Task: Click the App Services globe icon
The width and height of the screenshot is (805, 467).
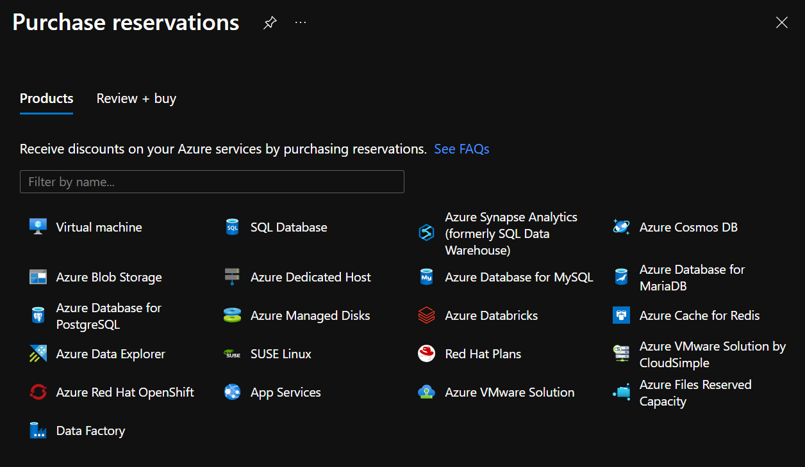Action: 232,392
